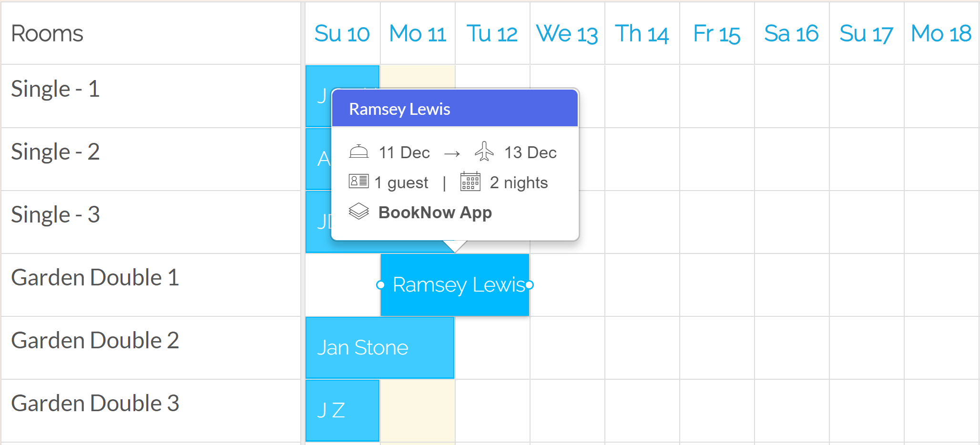Select the Ramsey Lewis booking bar
Viewport: 980px width, 445px height.
click(x=455, y=285)
